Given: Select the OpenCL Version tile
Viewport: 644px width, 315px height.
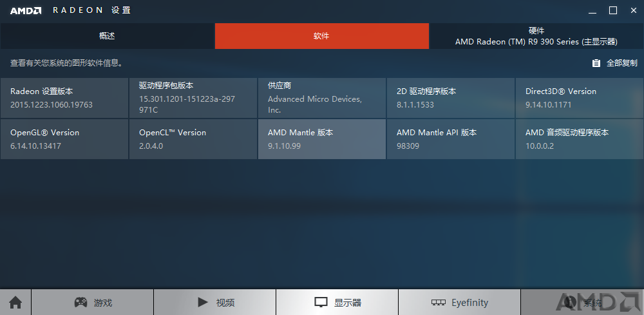Looking at the screenshot, I should point(193,139).
